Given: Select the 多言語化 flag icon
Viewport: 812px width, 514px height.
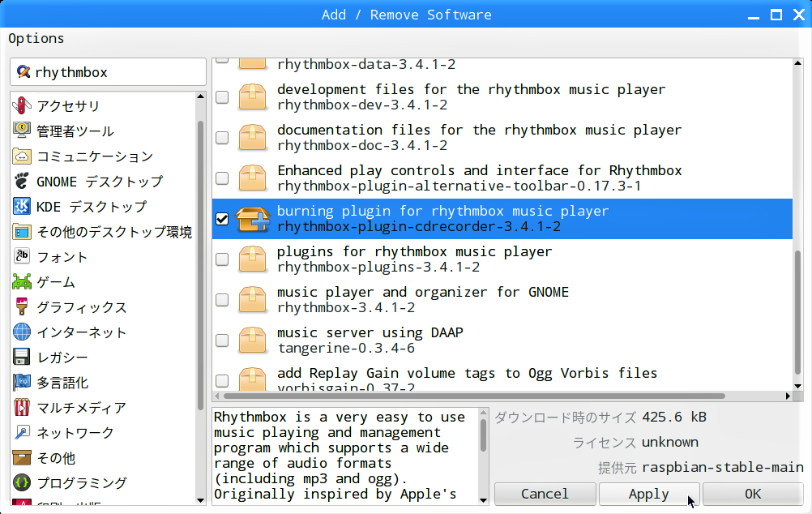Looking at the screenshot, I should (x=22, y=383).
